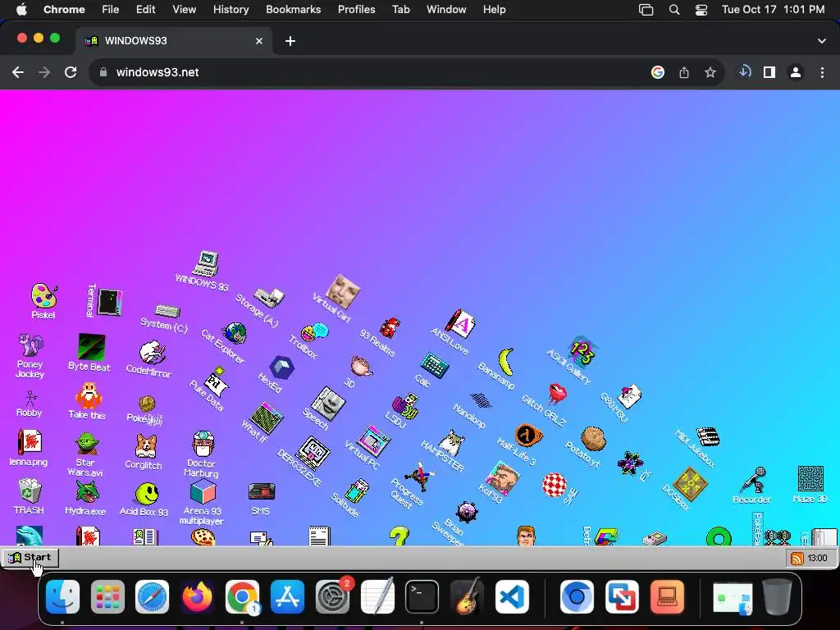
Task: Open Chrome three-dot menu
Action: [822, 72]
